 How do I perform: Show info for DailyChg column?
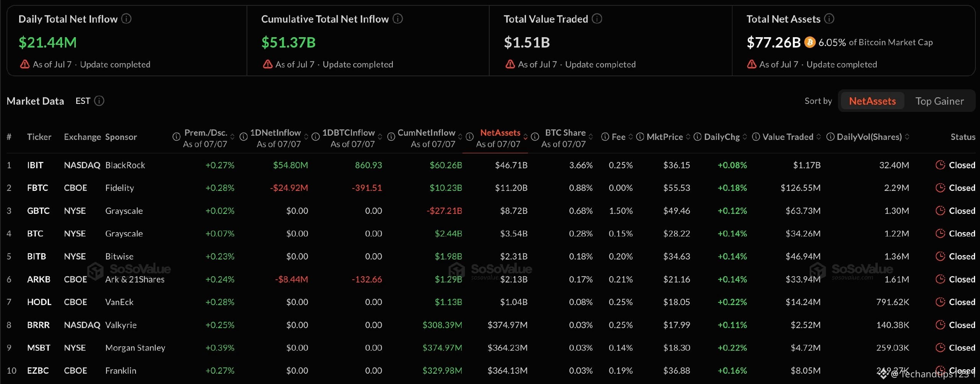coord(697,137)
